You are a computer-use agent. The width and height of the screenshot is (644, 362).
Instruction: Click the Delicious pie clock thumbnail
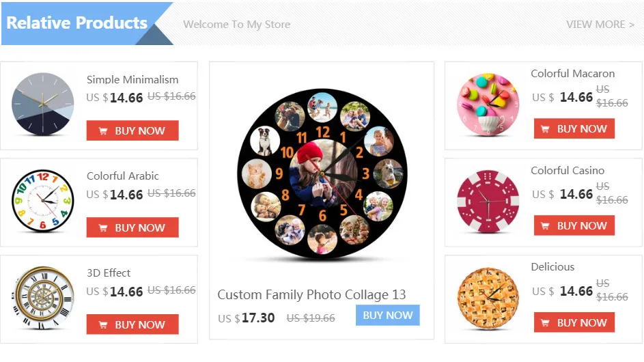(488, 298)
